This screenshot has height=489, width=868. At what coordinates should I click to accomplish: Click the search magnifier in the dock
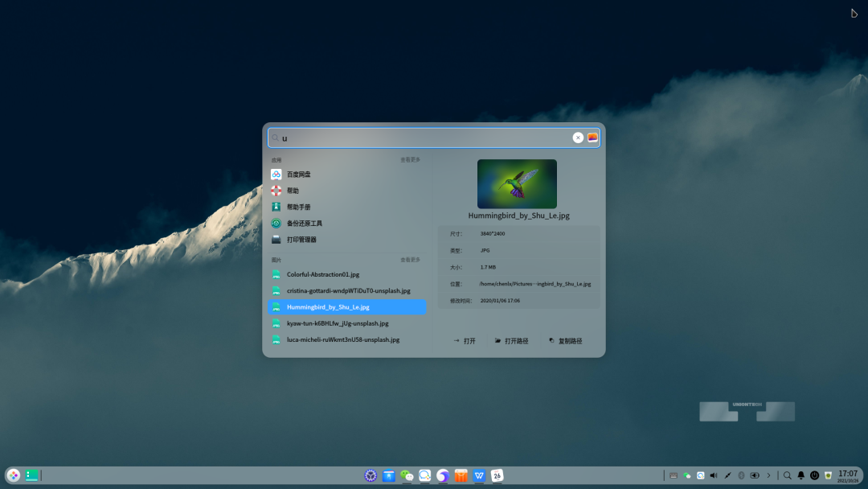tap(787, 475)
